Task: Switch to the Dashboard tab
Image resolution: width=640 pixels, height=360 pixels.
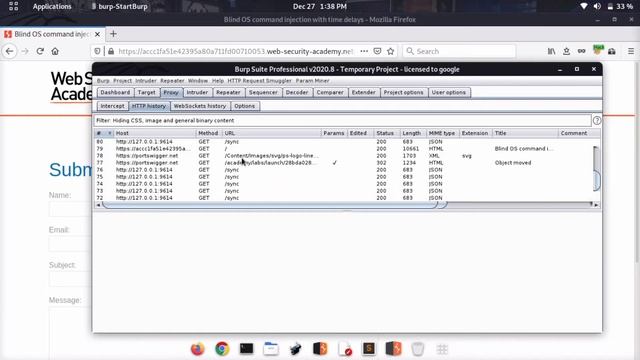Action: [115, 93]
